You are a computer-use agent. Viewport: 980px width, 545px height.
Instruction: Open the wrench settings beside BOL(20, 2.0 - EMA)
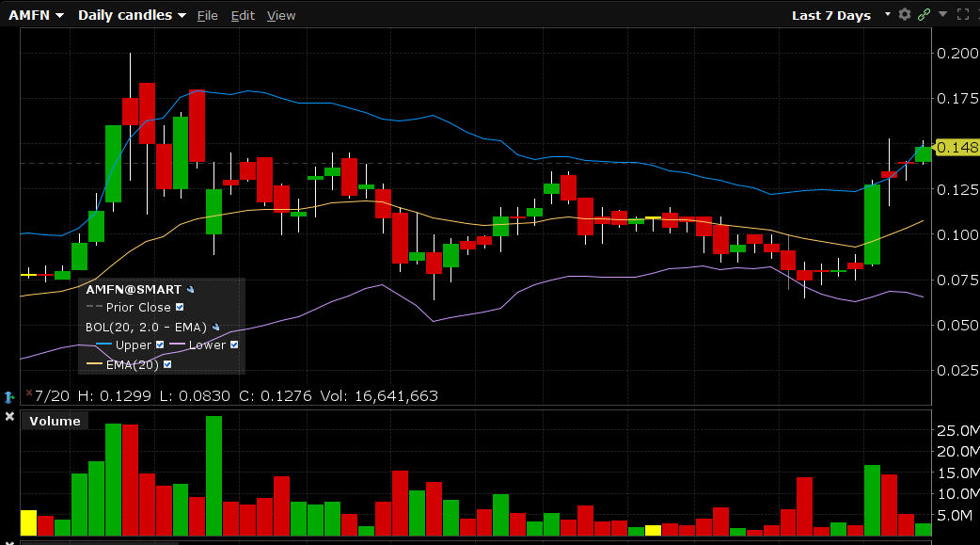215,328
